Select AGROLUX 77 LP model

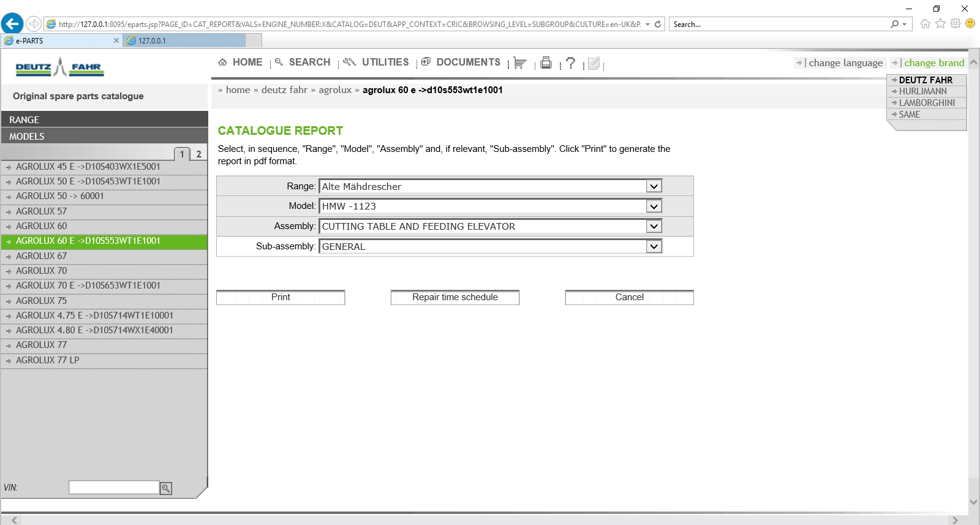104,360
